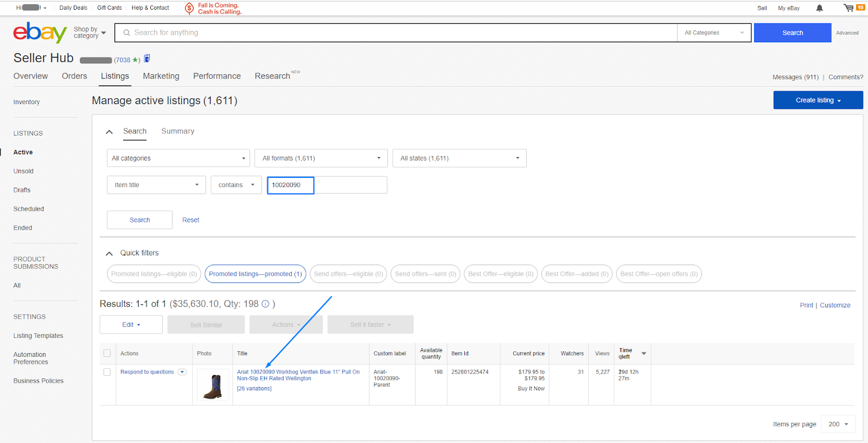This screenshot has width=868, height=443.
Task: Collapse the Quick filters section
Action: click(109, 253)
